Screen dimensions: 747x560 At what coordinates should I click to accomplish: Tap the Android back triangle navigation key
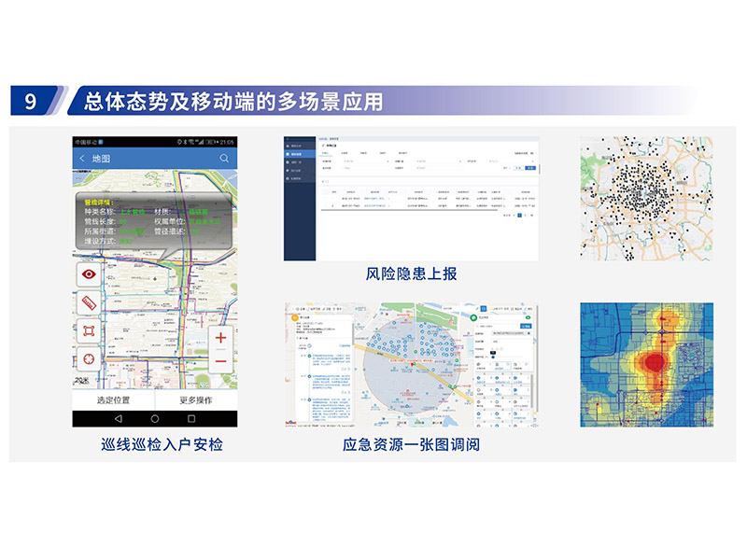(x=118, y=418)
